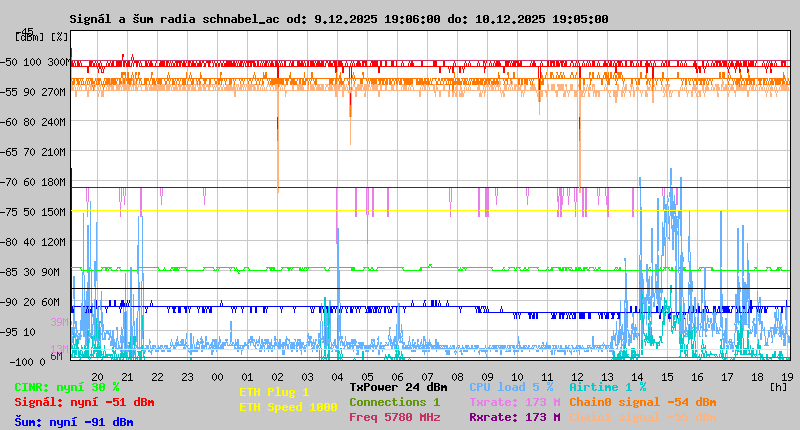Click the 'Chain0 signal -54 dBm' legend label
This screenshot has width=800, height=430.
tap(643, 402)
